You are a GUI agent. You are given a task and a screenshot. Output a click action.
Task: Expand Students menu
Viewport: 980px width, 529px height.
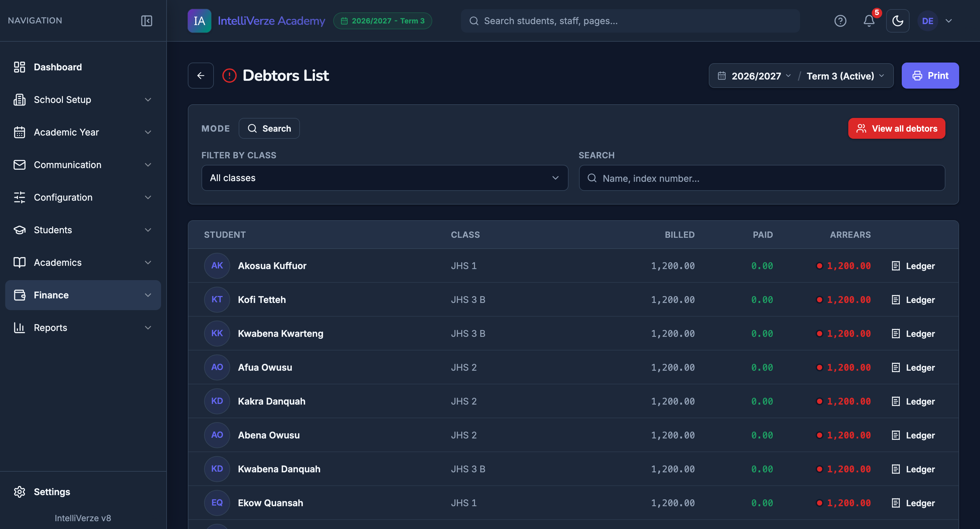(x=83, y=230)
